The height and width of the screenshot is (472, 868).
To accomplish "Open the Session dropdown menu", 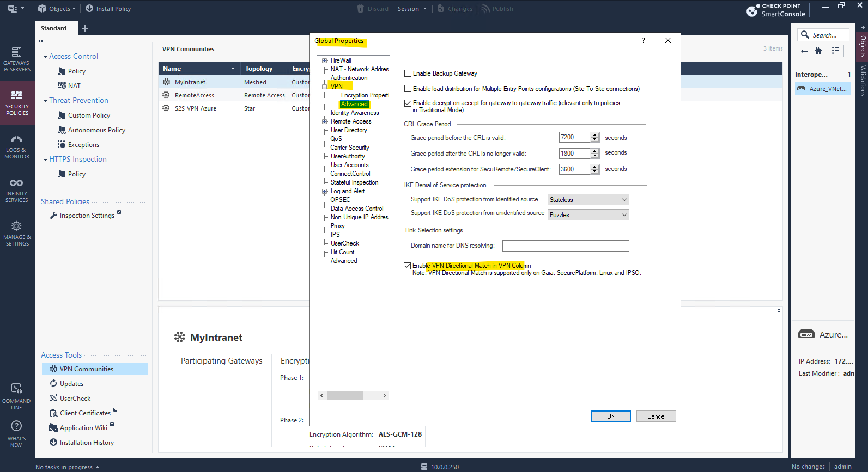I will (412, 9).
